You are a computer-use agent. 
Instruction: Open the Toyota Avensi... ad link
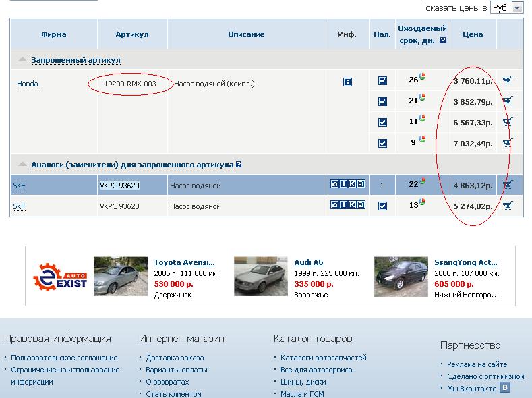tap(184, 262)
